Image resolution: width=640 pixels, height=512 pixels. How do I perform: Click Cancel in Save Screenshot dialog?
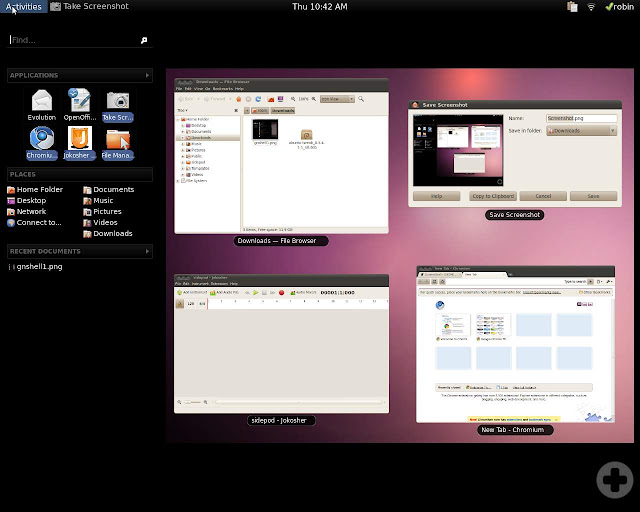coord(543,196)
